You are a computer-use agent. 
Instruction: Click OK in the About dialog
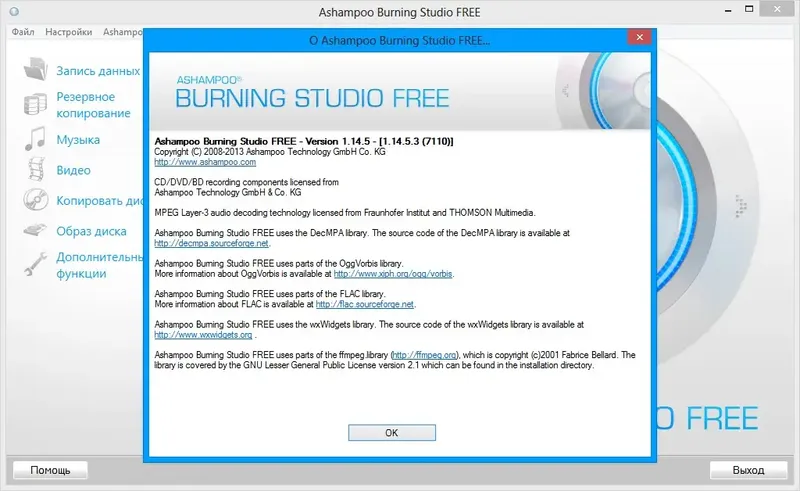pyautogui.click(x=392, y=432)
